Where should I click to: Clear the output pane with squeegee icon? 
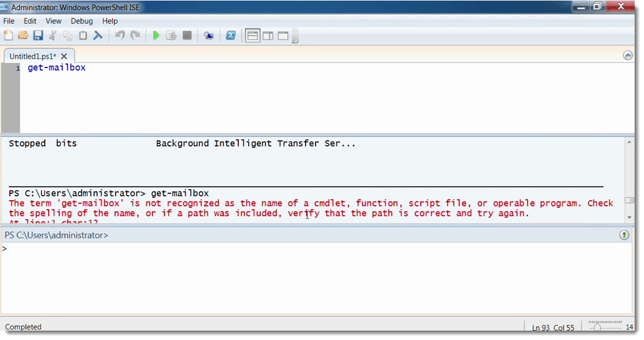(x=98, y=36)
